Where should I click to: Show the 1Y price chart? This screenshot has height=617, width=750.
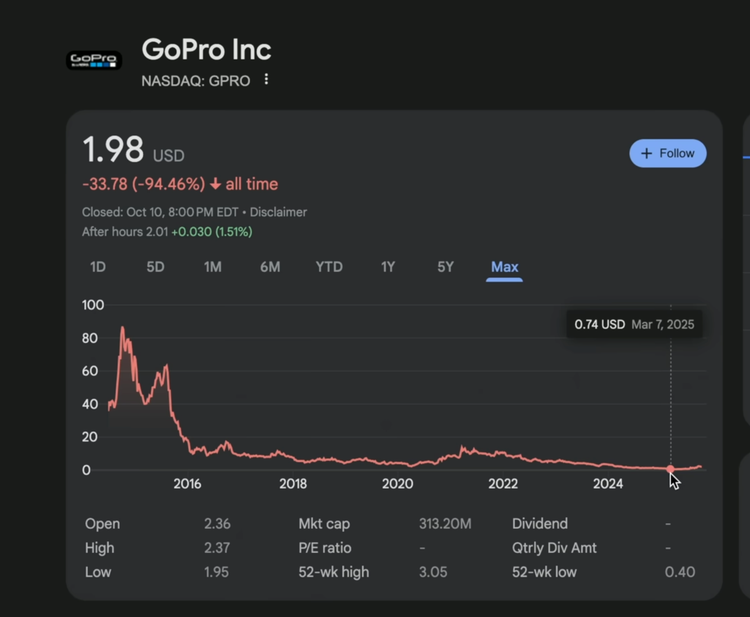point(388,267)
